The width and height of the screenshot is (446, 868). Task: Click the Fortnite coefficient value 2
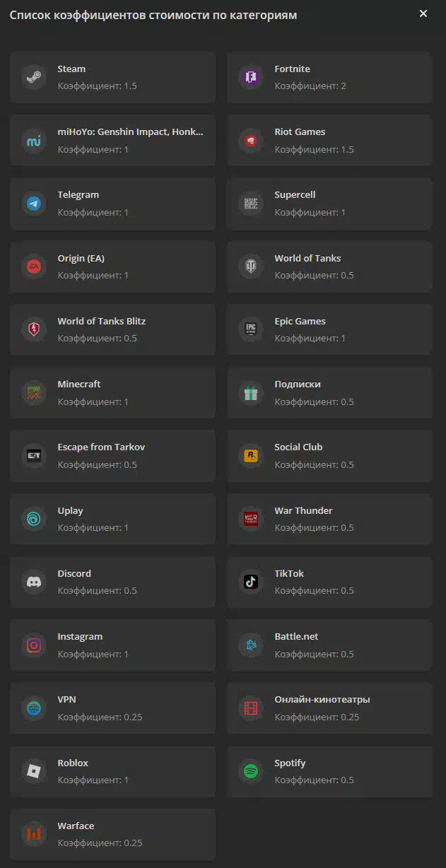[x=343, y=86]
